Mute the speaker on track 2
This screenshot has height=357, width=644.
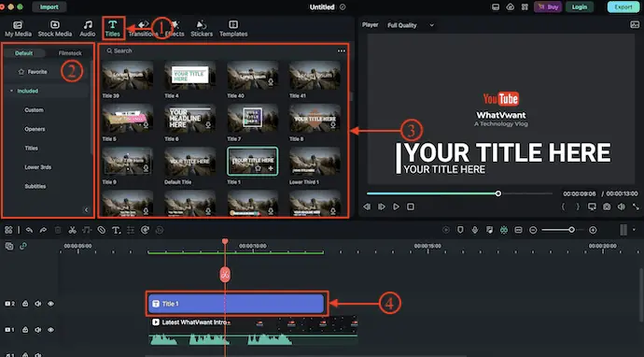[37, 304]
